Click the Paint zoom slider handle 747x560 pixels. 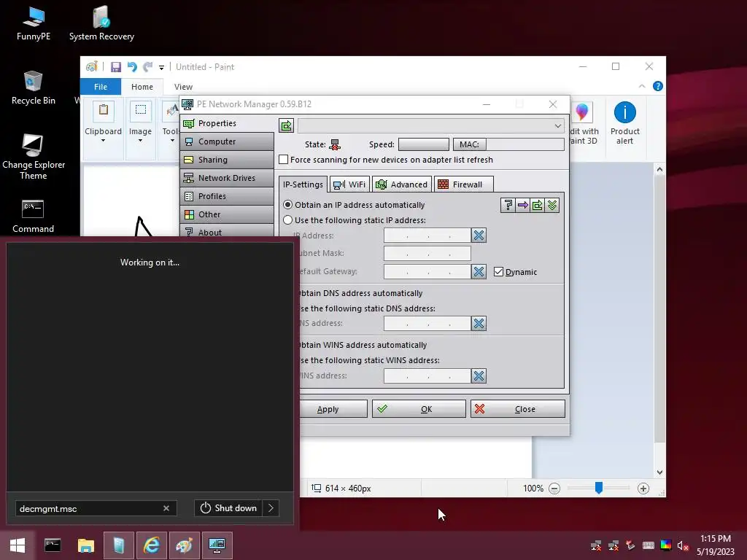[x=599, y=488]
